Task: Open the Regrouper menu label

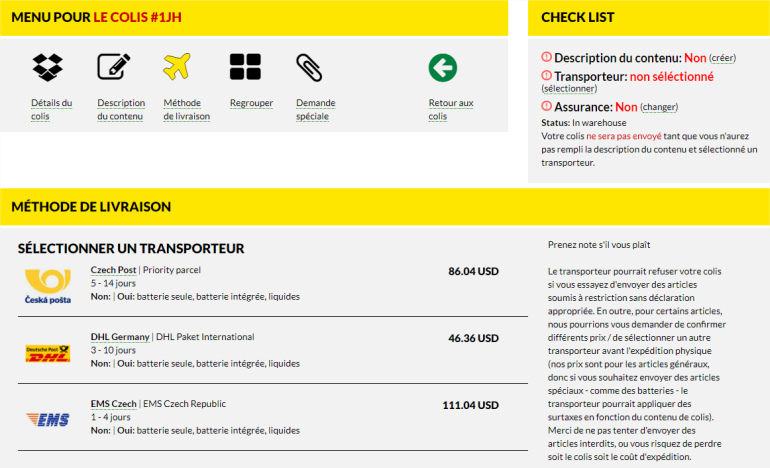Action: 251,103
